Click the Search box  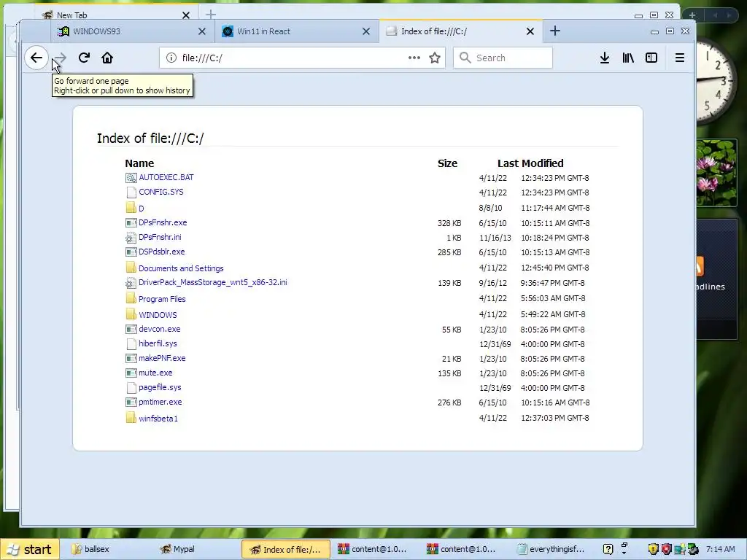coord(503,58)
